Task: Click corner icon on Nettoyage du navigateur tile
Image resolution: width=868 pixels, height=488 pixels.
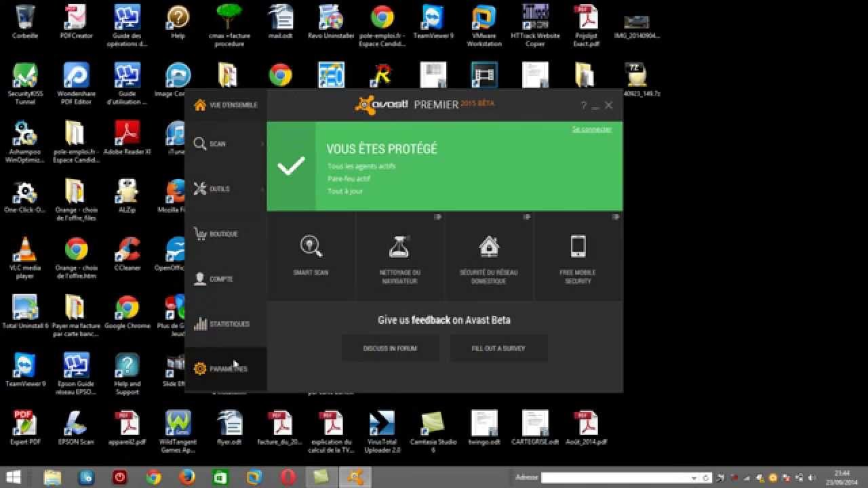Action: 437,217
